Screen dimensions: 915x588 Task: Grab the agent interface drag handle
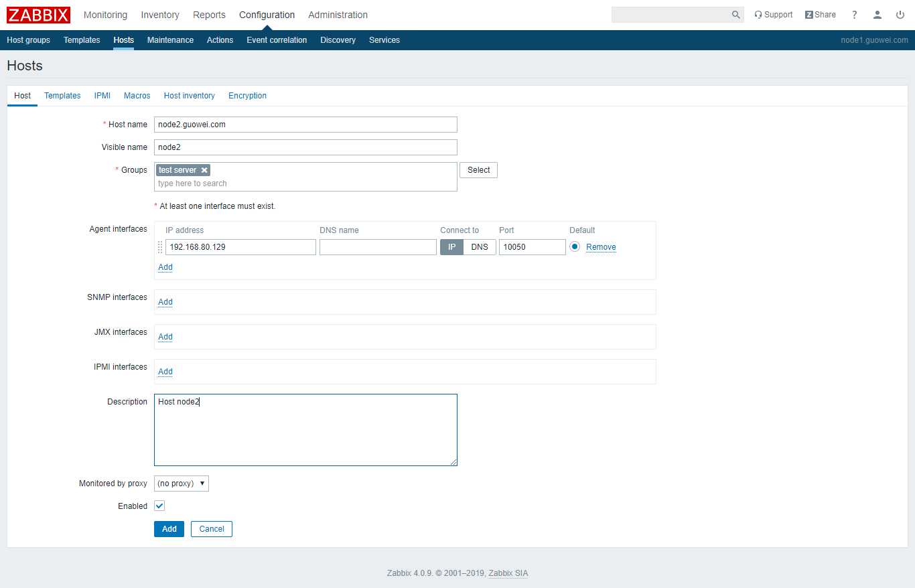pyautogui.click(x=160, y=247)
